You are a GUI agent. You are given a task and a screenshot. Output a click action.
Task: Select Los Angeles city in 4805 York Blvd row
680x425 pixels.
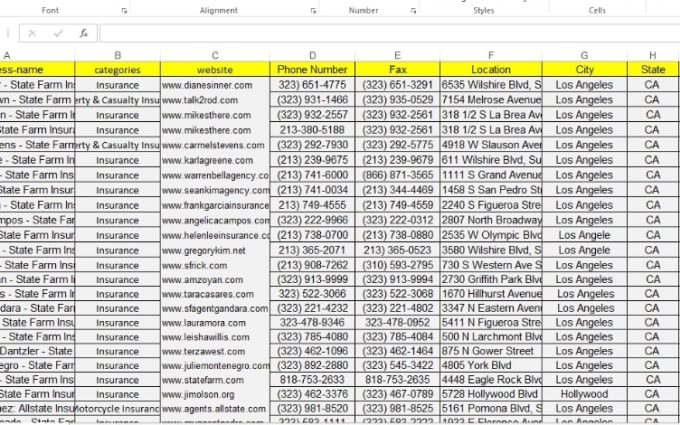[584, 366]
